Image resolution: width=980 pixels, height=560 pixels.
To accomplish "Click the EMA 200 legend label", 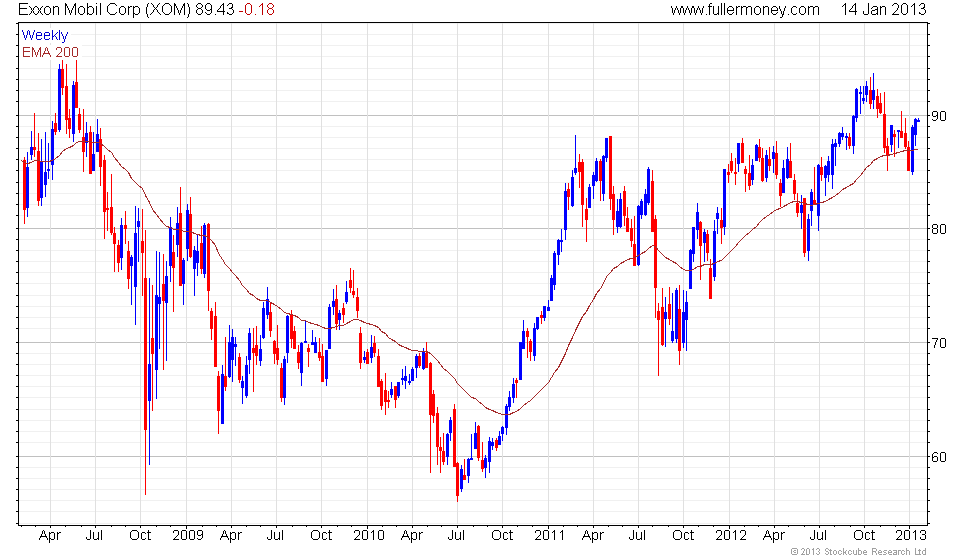I will coord(50,52).
